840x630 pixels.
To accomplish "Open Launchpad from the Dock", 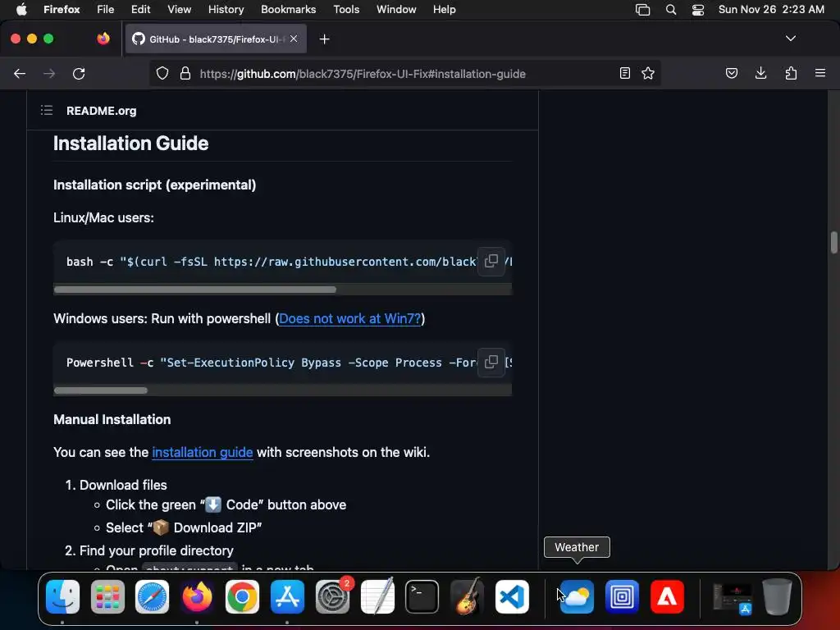I will 107,597.
